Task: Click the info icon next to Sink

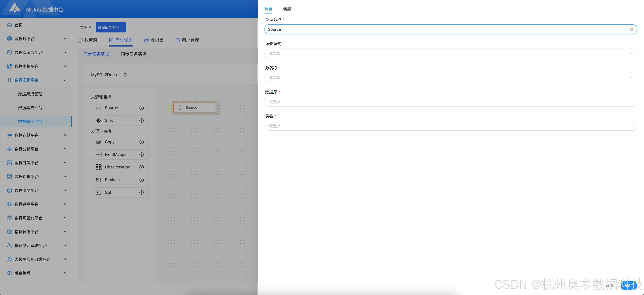Action: coord(141,120)
